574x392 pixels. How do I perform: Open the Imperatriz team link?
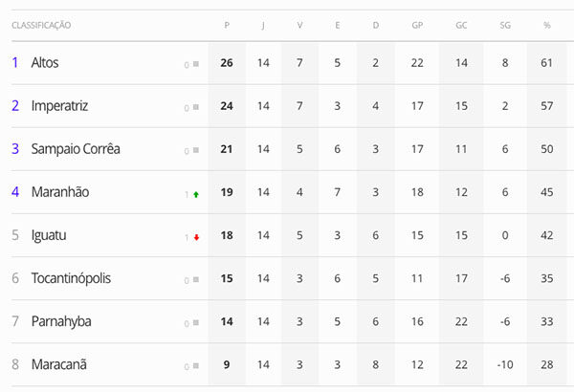[x=59, y=106]
